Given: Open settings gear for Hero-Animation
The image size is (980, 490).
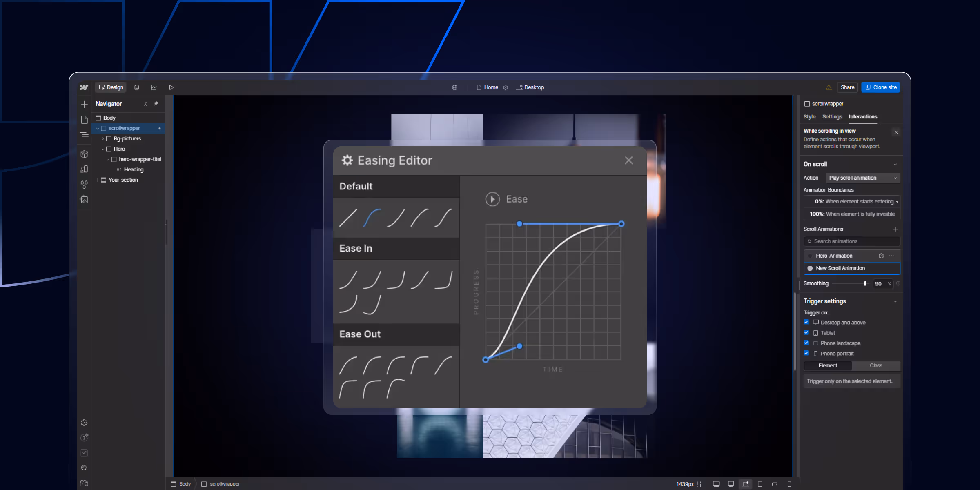Looking at the screenshot, I should point(881,256).
